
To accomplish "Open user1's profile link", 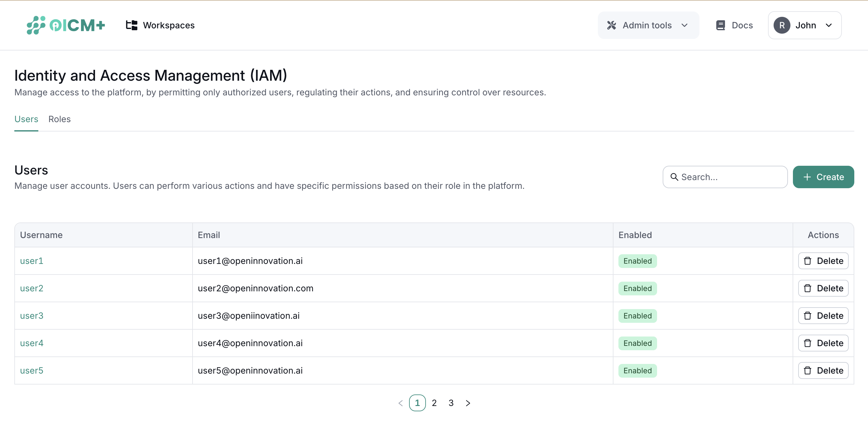I will [x=31, y=261].
